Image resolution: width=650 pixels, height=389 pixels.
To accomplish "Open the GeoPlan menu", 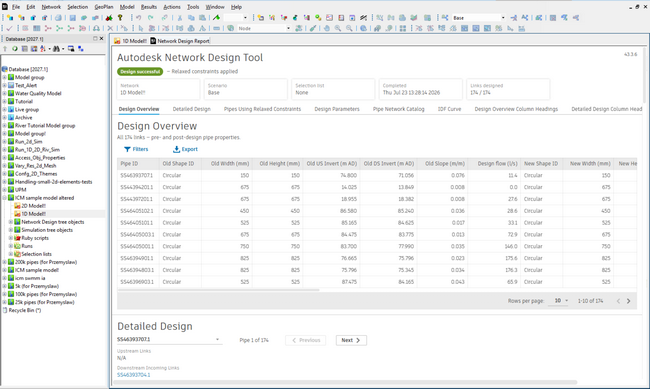I will pyautogui.click(x=103, y=7).
